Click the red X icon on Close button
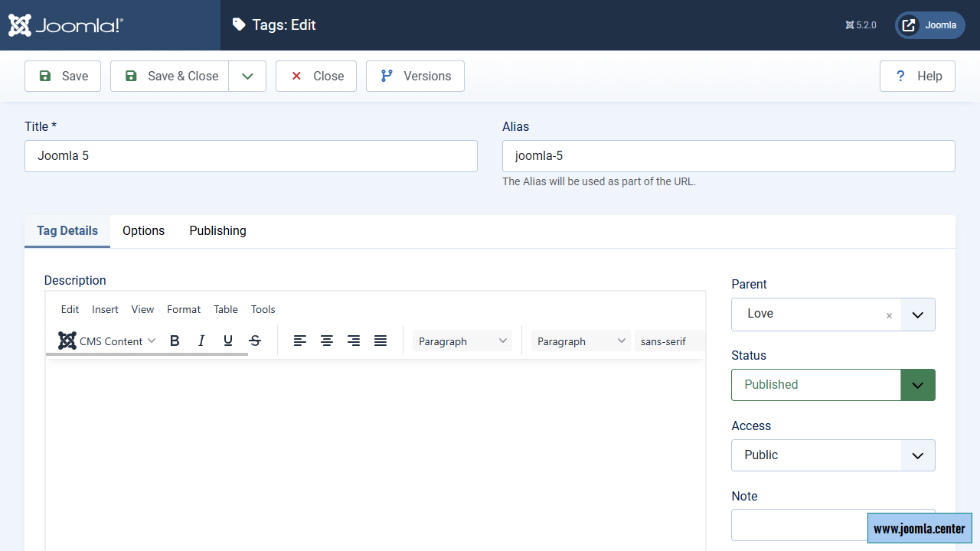This screenshot has width=980, height=551. pos(296,76)
